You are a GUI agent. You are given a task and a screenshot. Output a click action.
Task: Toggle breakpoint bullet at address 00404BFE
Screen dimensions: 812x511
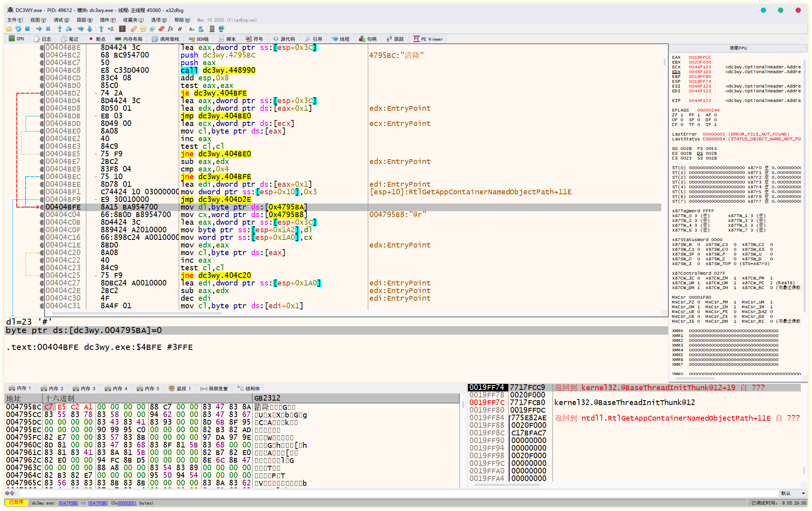(x=42, y=207)
